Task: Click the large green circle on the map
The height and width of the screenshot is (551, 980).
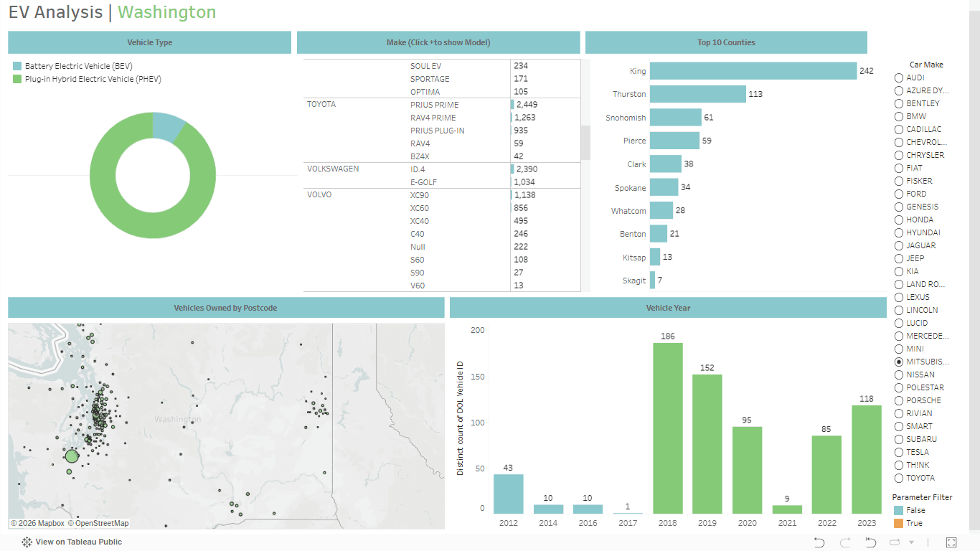Action: (71, 456)
